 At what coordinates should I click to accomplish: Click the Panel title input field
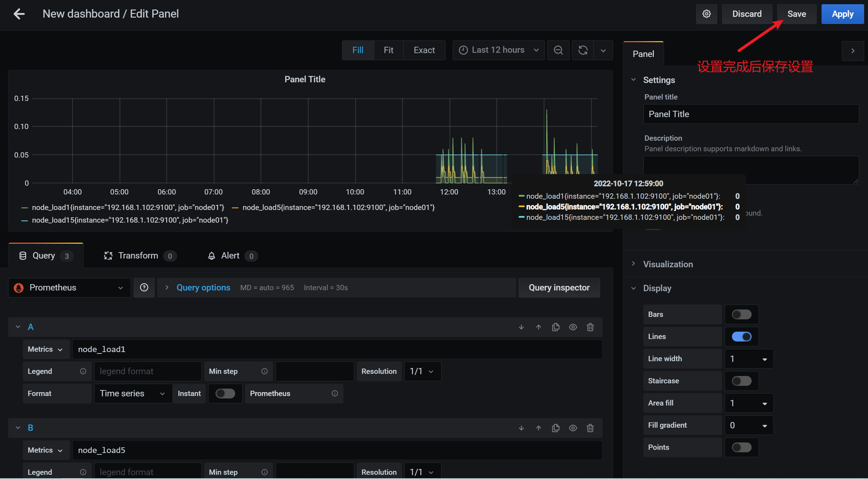click(751, 114)
